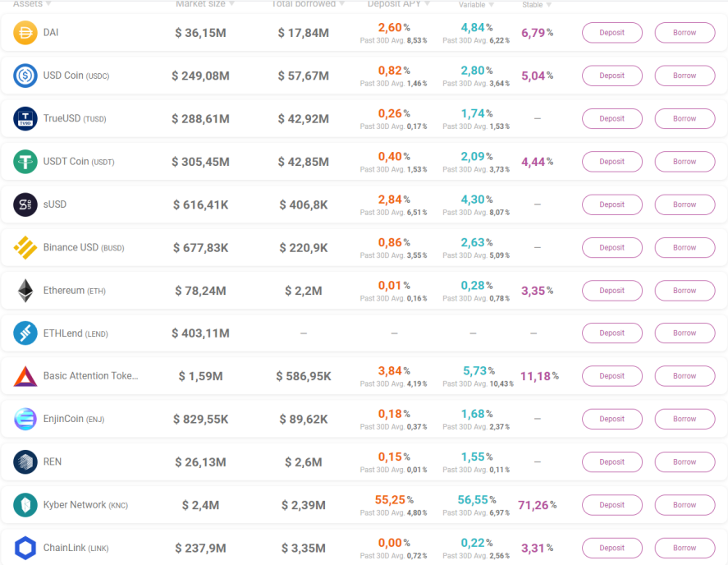Click the DAI coin icon
728x565 pixels.
click(x=25, y=33)
